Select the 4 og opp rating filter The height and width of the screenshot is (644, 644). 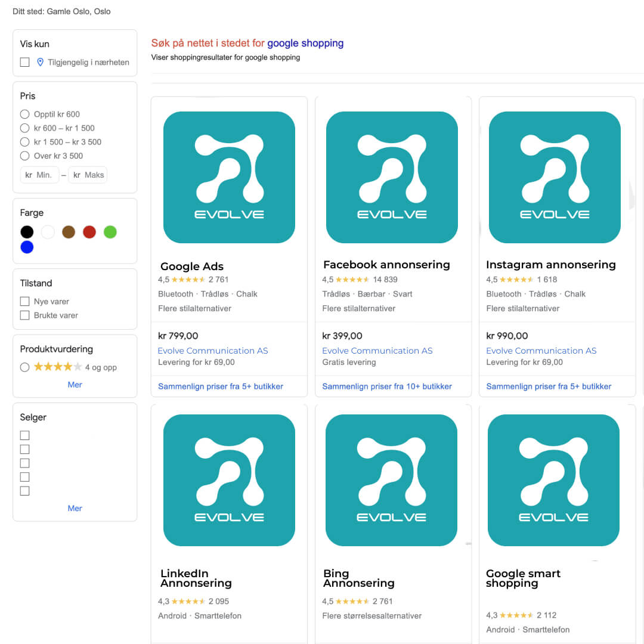coord(24,367)
